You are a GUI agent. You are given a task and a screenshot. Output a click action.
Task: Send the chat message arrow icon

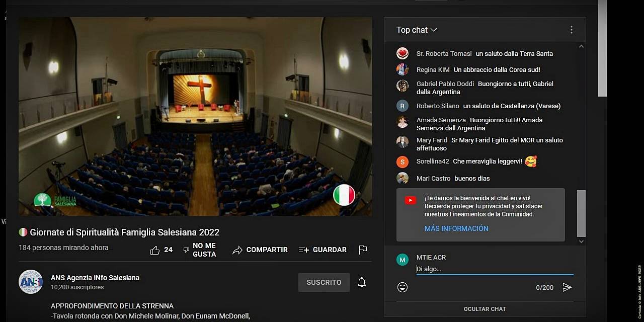567,287
